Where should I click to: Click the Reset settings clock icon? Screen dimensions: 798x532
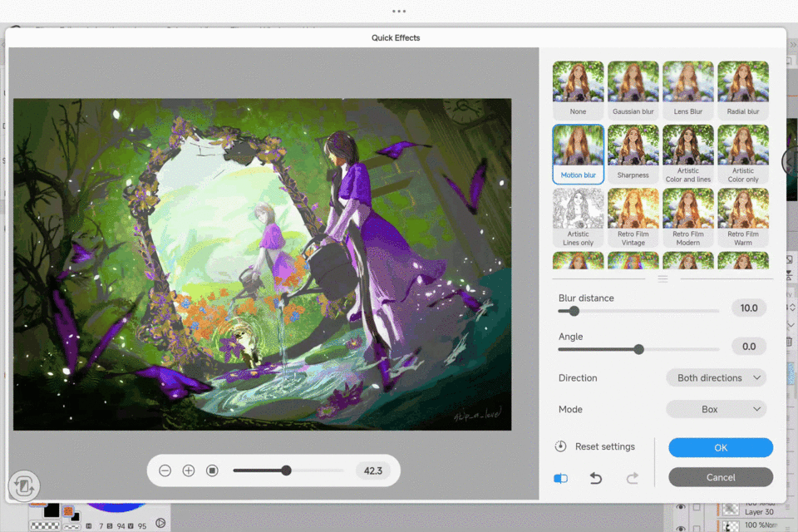pos(561,446)
